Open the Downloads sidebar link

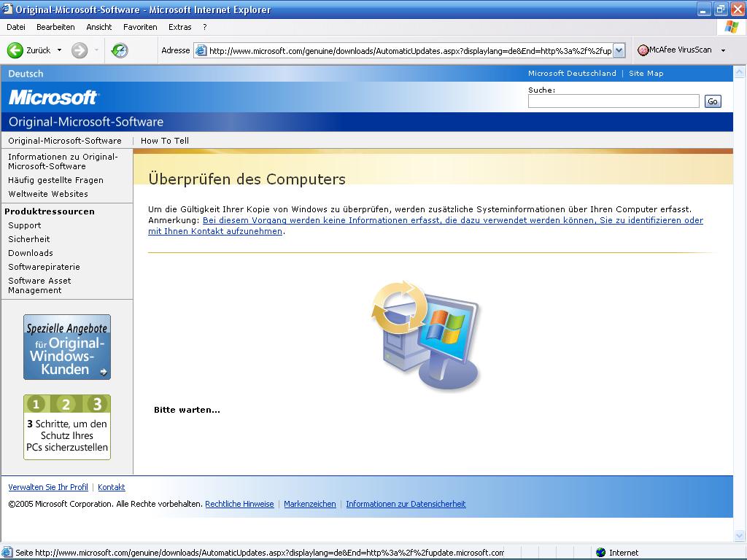(31, 253)
